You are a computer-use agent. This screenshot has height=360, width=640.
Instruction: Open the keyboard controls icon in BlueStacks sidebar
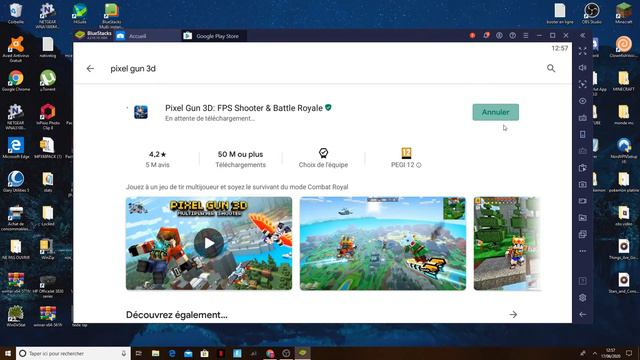pyautogui.click(x=582, y=118)
